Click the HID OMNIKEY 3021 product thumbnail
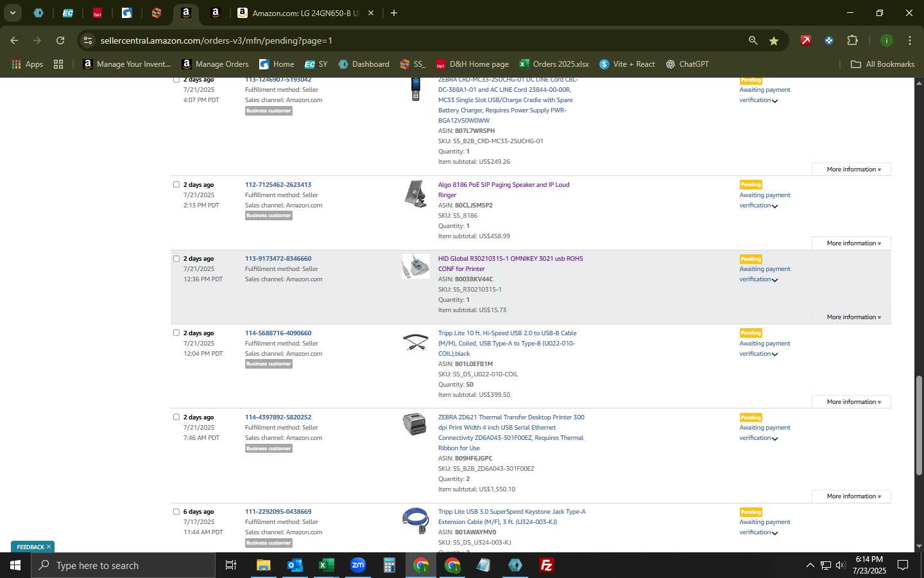Screen dimensions: 924x578 [416, 266]
